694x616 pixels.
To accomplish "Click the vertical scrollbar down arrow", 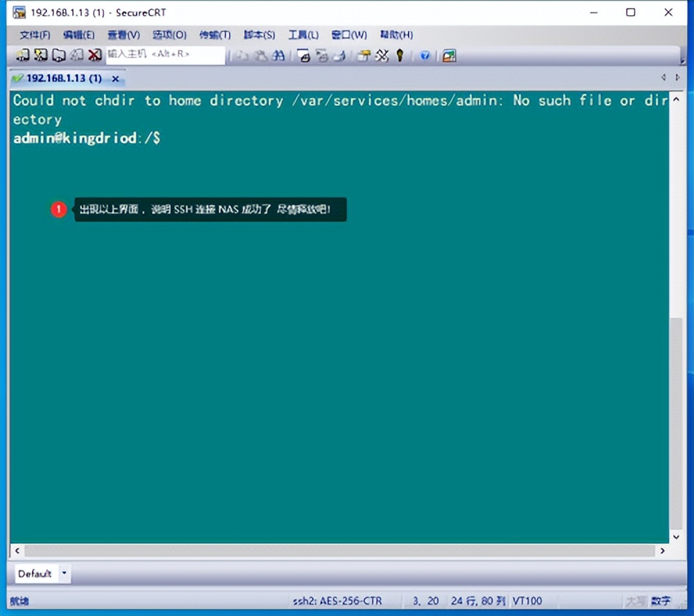I will [676, 537].
